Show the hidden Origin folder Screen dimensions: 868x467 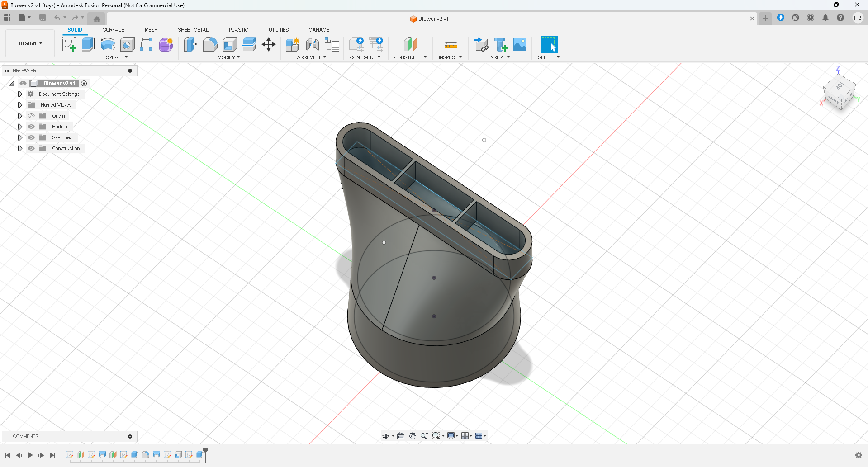coord(31,116)
